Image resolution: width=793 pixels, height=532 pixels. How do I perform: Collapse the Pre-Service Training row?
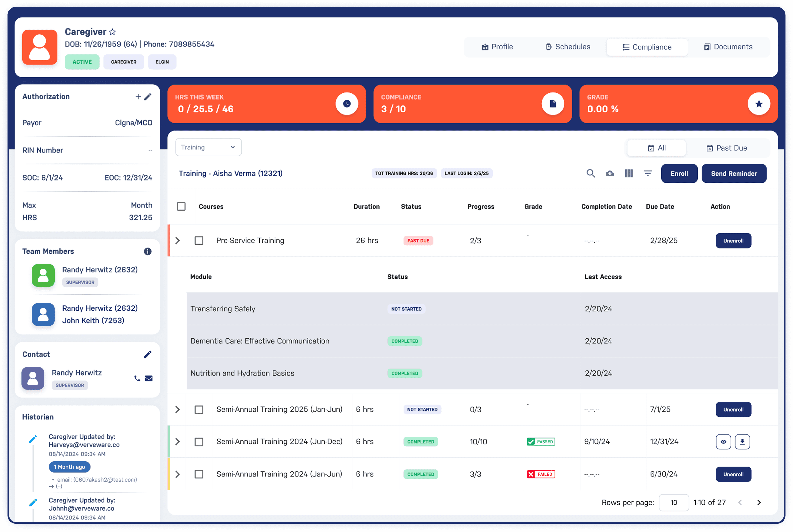[x=178, y=240]
